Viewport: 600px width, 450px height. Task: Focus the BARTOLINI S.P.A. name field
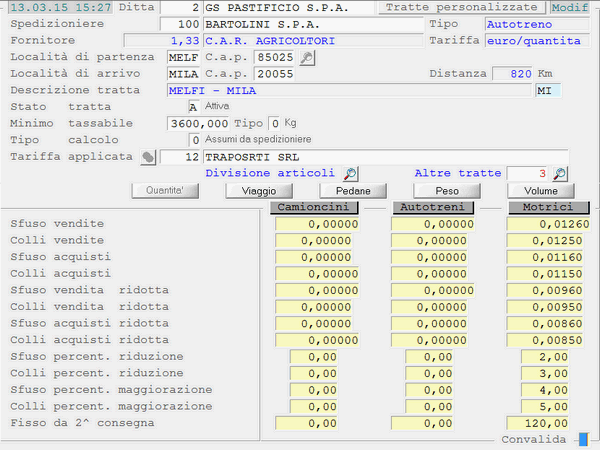pos(313,24)
